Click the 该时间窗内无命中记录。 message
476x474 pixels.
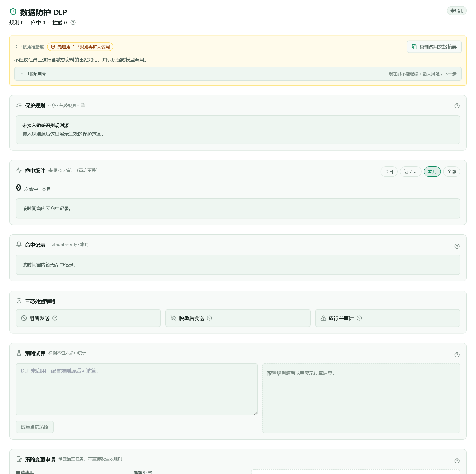pos(47,208)
